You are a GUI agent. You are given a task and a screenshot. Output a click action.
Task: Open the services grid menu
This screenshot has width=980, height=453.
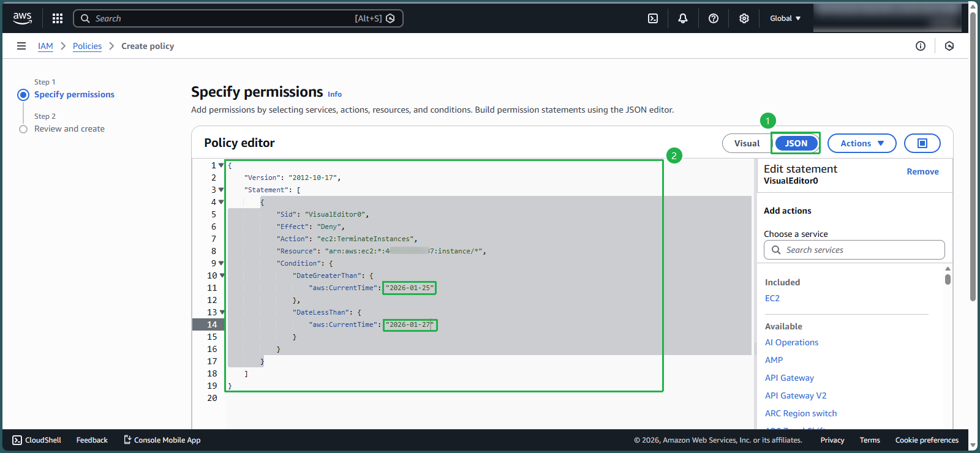[x=58, y=18]
